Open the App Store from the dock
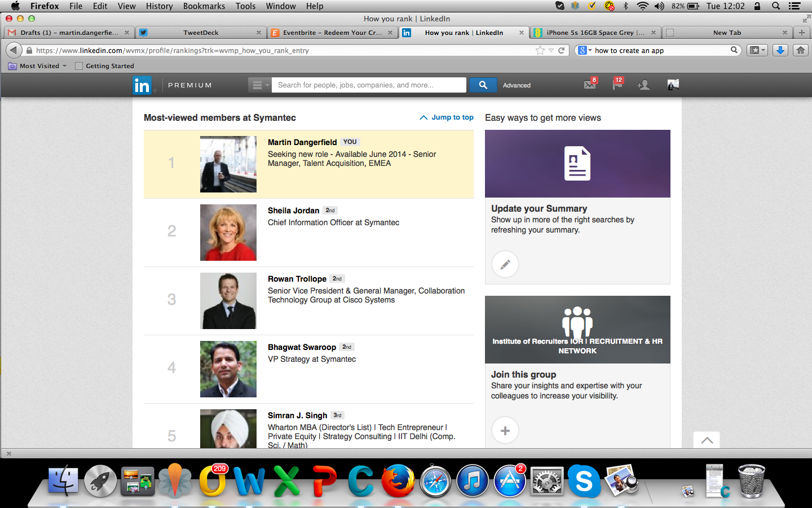This screenshot has width=812, height=508. 510,481
